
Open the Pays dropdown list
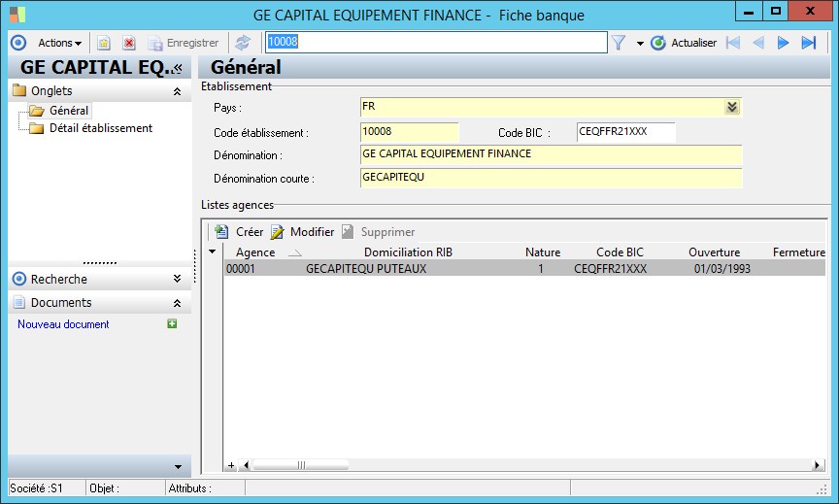pos(732,107)
